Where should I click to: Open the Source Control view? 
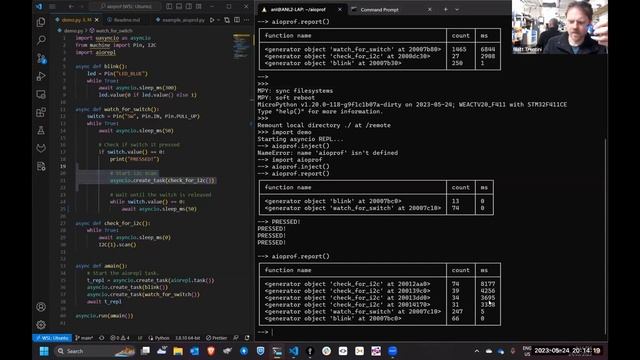(41, 58)
